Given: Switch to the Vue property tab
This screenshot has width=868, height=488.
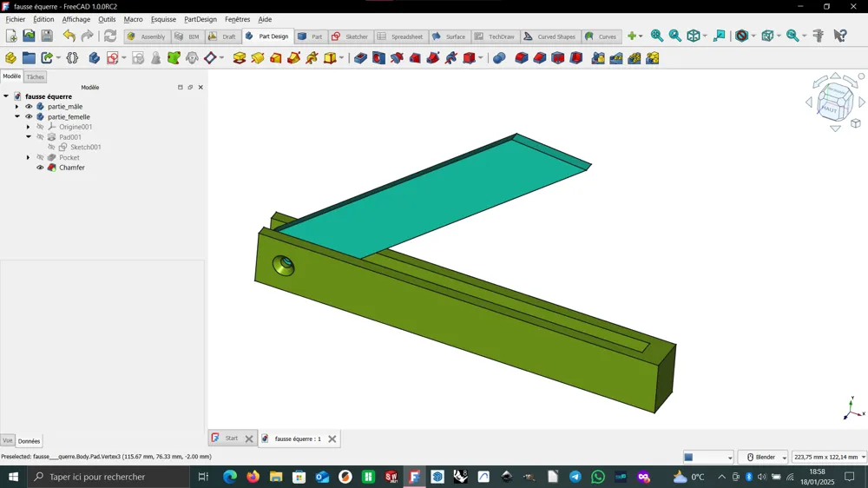Looking at the screenshot, I should click(7, 441).
